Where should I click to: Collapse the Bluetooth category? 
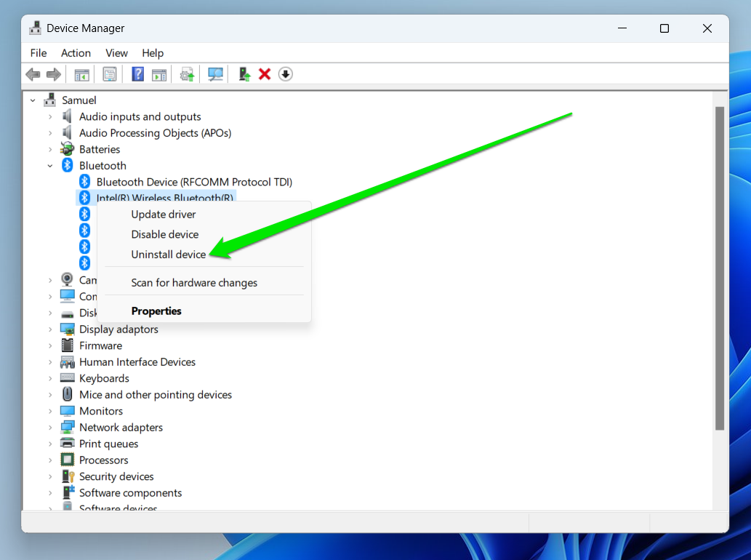coord(50,166)
